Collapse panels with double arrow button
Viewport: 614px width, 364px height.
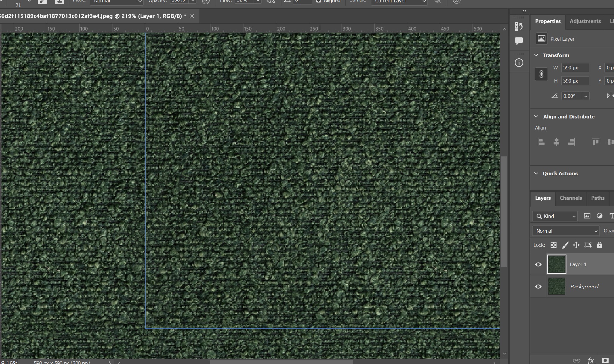click(x=524, y=11)
